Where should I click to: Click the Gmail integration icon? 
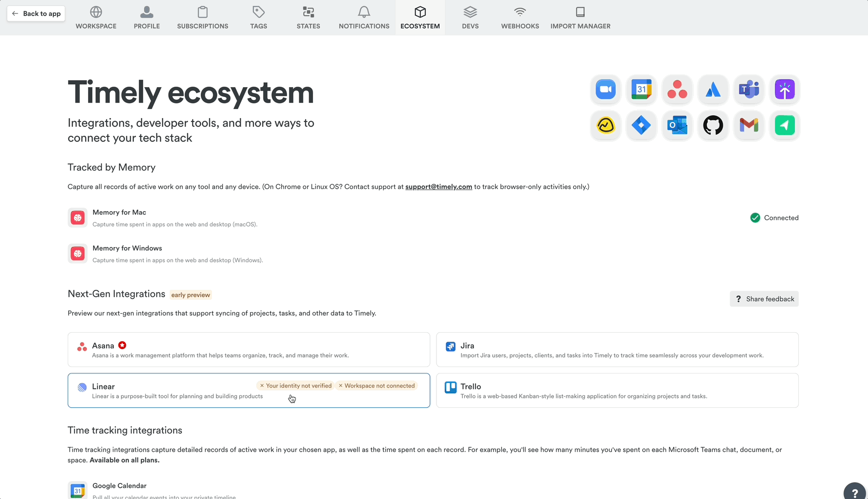tap(749, 125)
